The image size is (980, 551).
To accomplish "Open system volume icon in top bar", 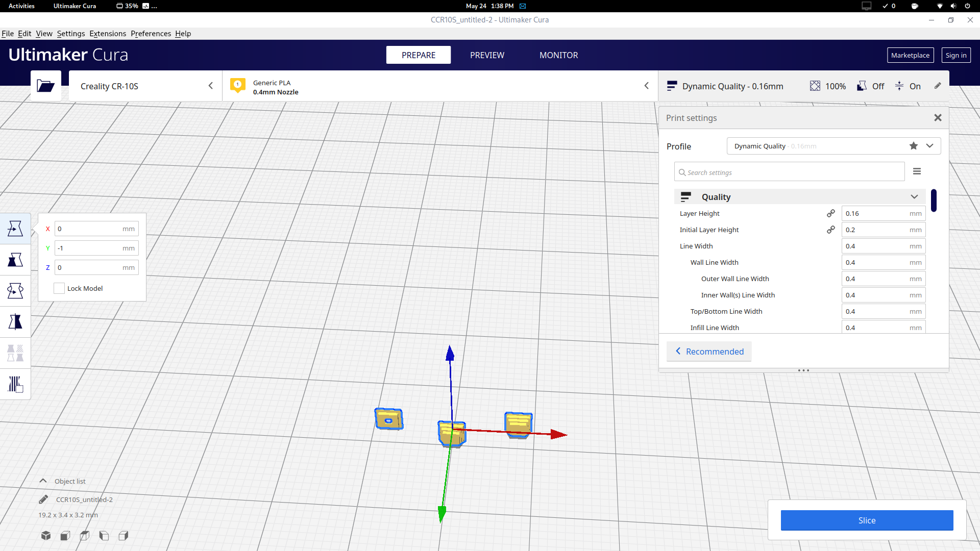I will pyautogui.click(x=953, y=6).
